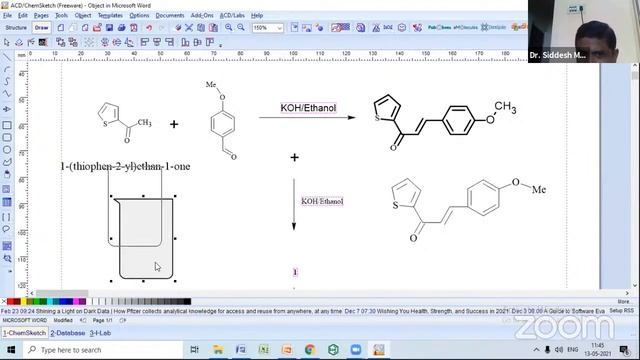Viewport: 640px width, 360px height.
Task: Select the Brackets tool
Action: tap(7, 217)
